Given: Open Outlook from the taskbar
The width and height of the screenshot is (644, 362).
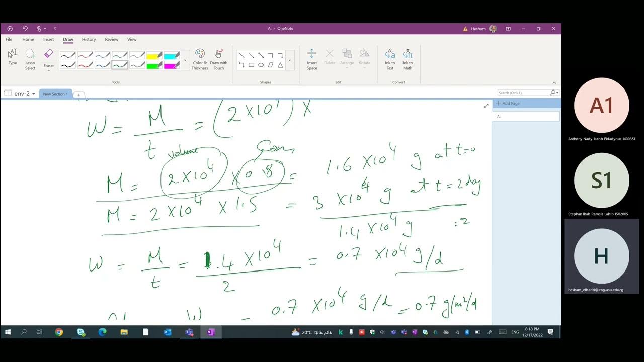Looking at the screenshot, I should click(x=168, y=332).
